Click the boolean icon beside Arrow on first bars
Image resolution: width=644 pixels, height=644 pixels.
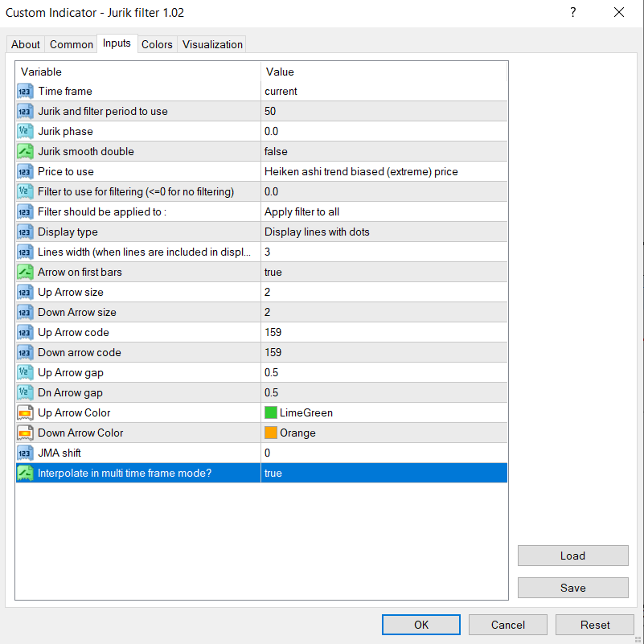click(25, 273)
